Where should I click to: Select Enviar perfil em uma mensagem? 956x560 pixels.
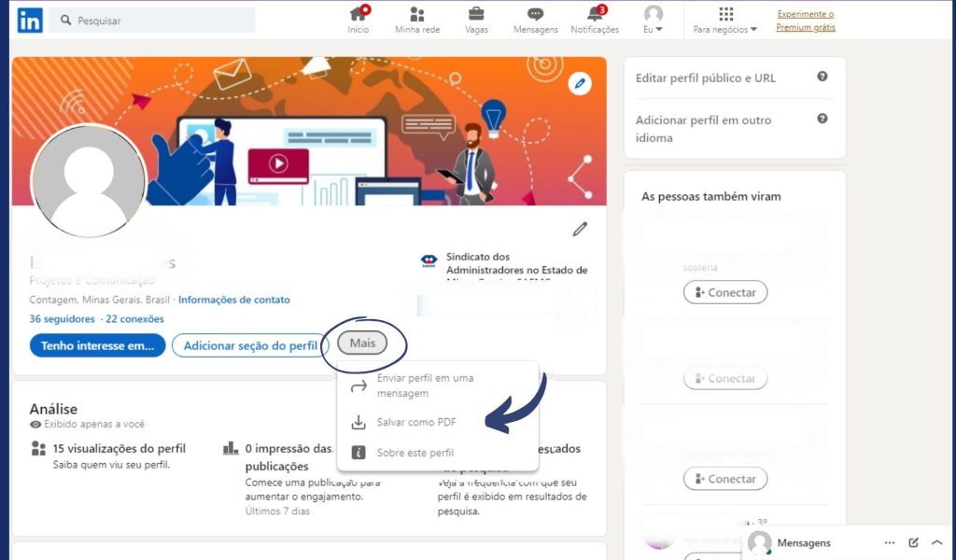(x=425, y=385)
